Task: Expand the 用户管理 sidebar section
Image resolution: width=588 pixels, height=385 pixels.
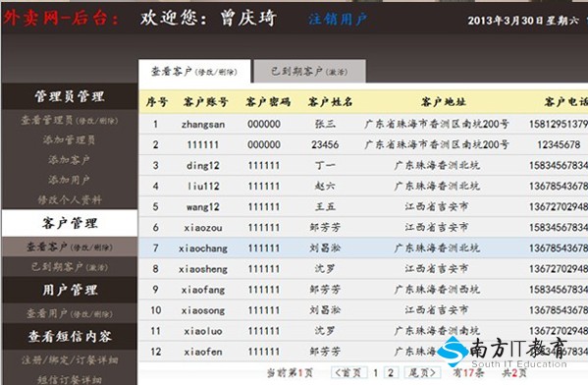Action: [70, 290]
